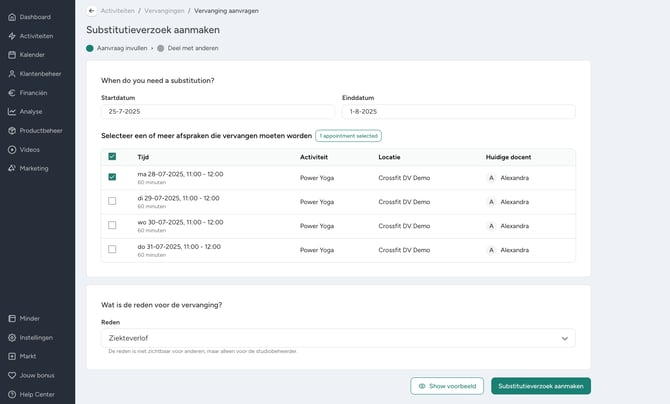
Task: Click the Show voorbeeld button
Action: [447, 386]
